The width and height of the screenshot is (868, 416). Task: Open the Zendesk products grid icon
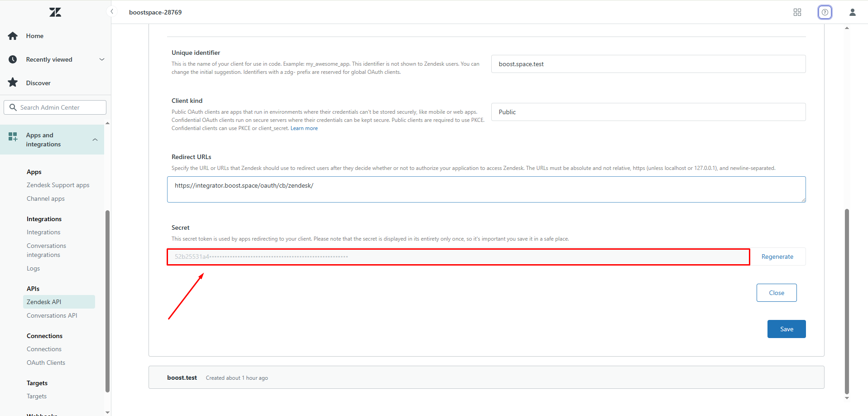pyautogui.click(x=797, y=12)
